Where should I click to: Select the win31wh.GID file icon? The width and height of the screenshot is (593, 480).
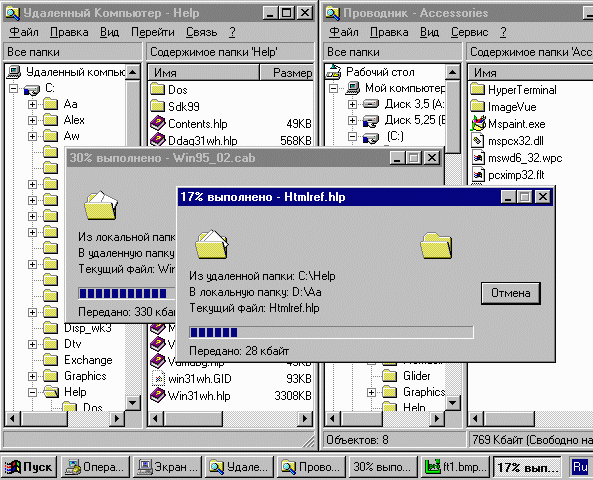click(x=158, y=378)
